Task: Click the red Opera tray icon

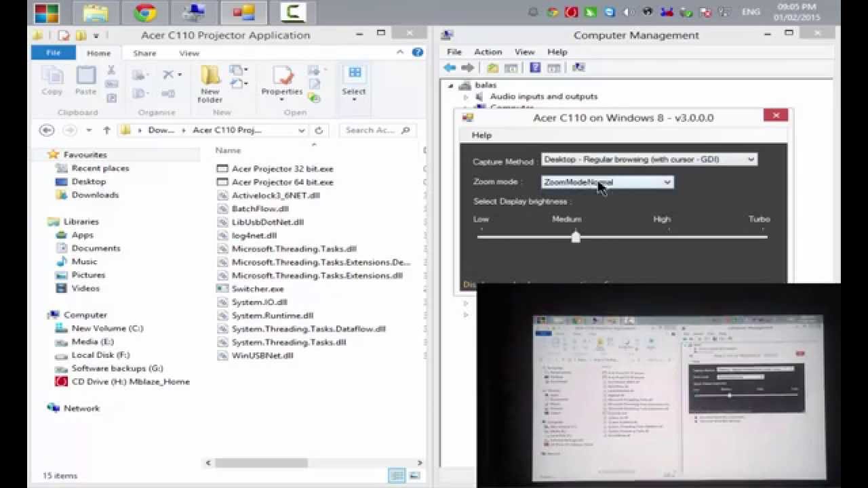Action: pos(572,12)
